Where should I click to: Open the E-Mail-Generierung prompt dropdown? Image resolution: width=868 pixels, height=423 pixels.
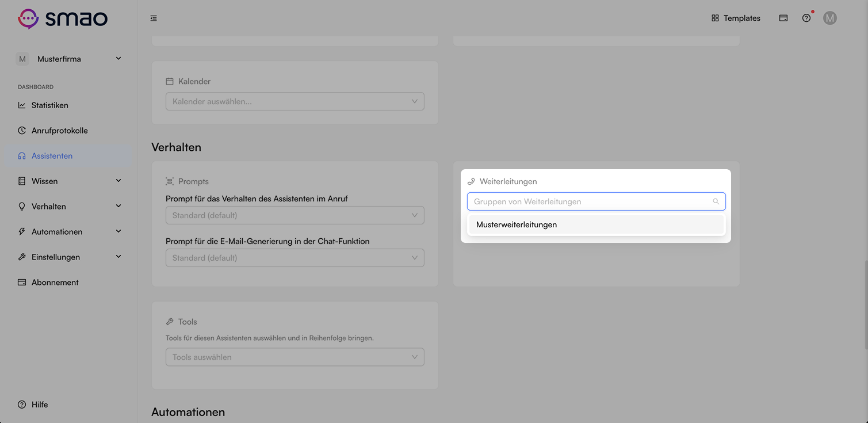click(295, 258)
